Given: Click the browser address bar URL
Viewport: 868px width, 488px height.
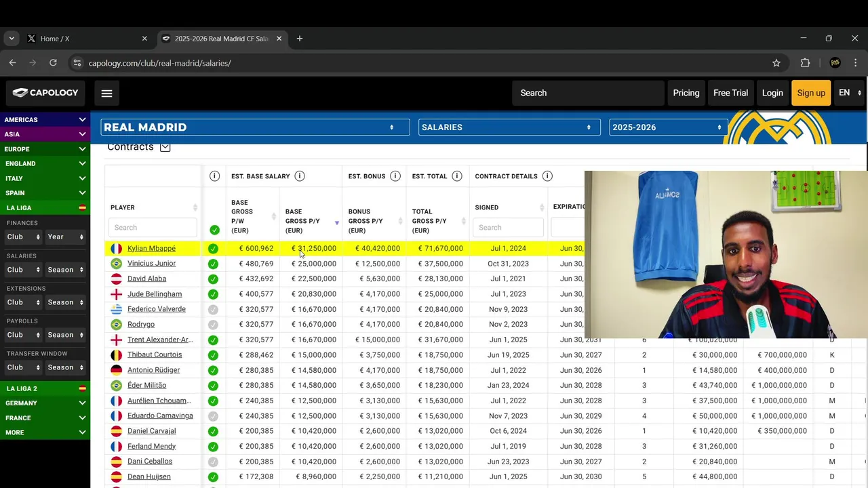Looking at the screenshot, I should [160, 63].
